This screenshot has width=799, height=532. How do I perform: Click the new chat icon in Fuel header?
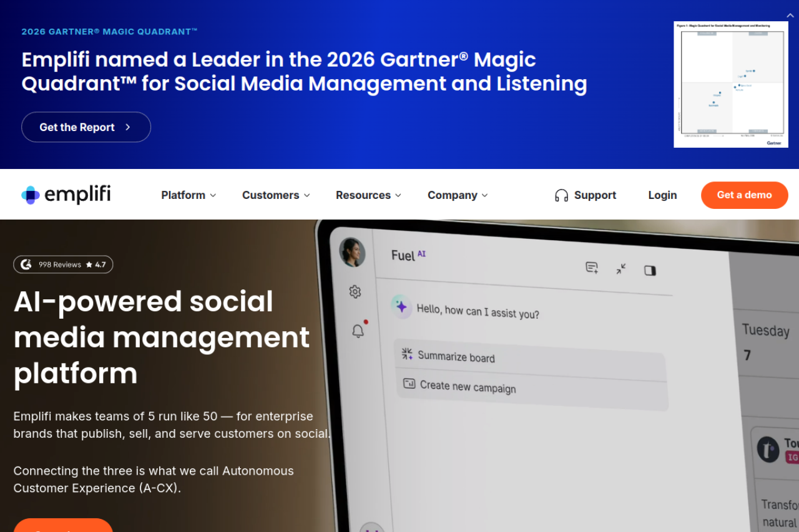(x=592, y=268)
